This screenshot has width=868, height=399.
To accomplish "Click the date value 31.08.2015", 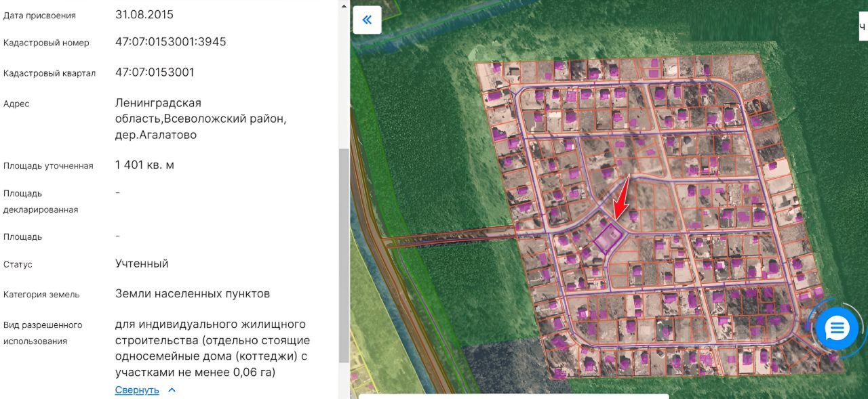I will pyautogui.click(x=144, y=14).
